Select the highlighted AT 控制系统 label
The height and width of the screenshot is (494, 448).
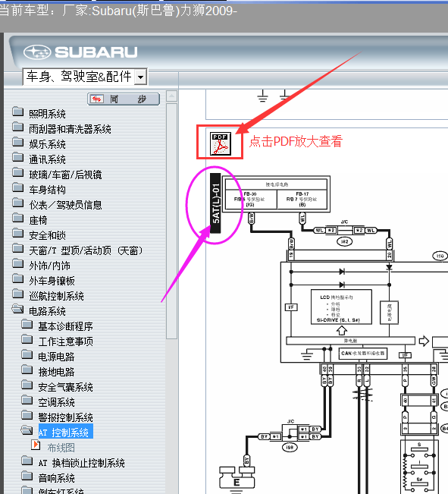pos(65,433)
